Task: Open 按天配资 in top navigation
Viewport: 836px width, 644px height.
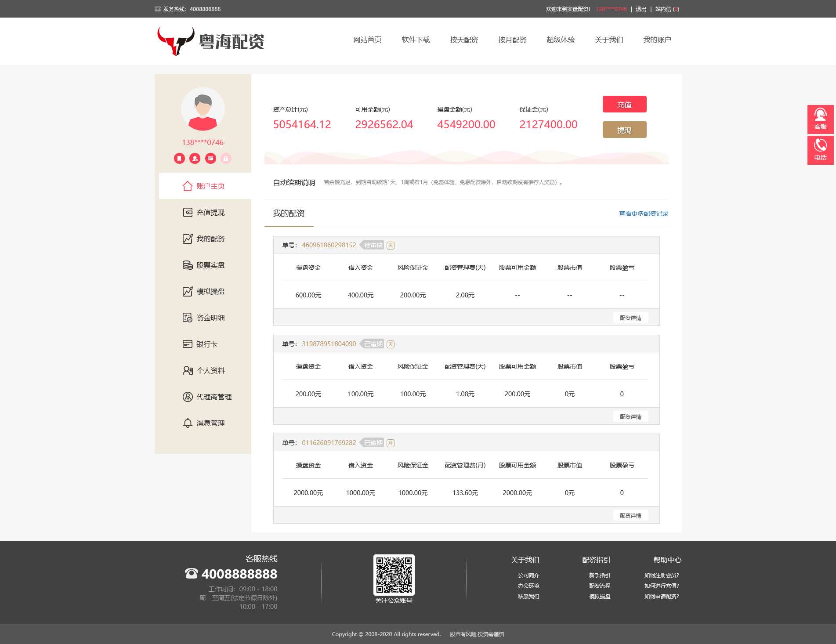Action: [x=464, y=40]
